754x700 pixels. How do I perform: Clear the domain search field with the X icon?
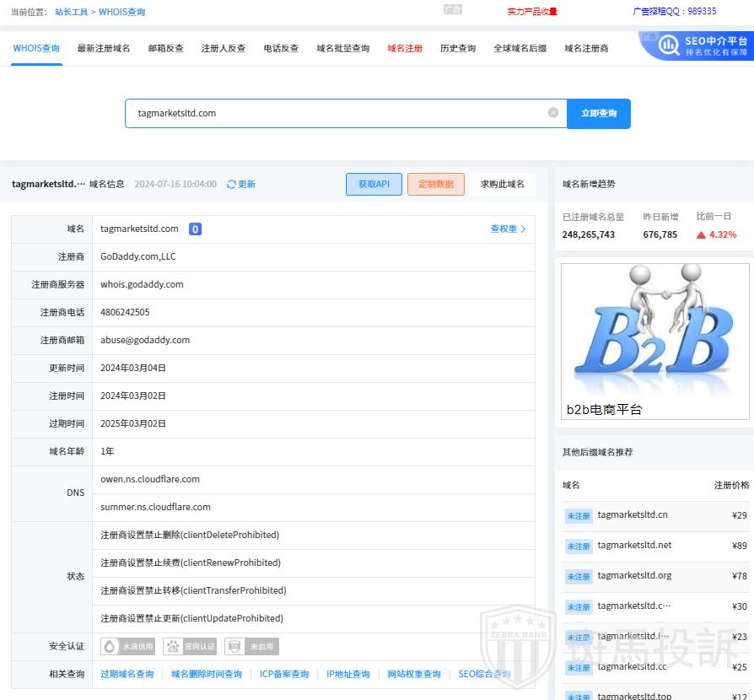tap(553, 113)
